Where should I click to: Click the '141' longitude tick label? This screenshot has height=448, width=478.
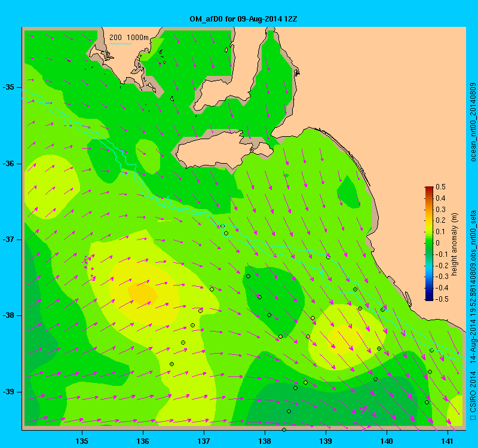pyautogui.click(x=448, y=441)
